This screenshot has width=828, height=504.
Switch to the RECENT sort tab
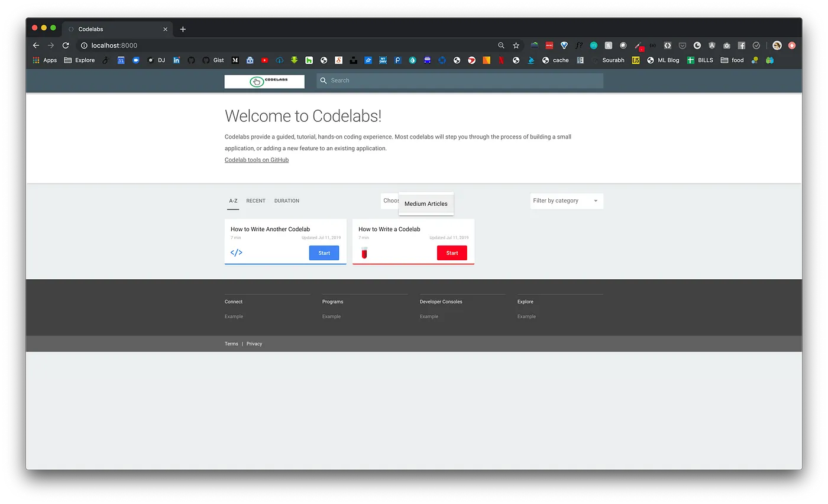(255, 201)
